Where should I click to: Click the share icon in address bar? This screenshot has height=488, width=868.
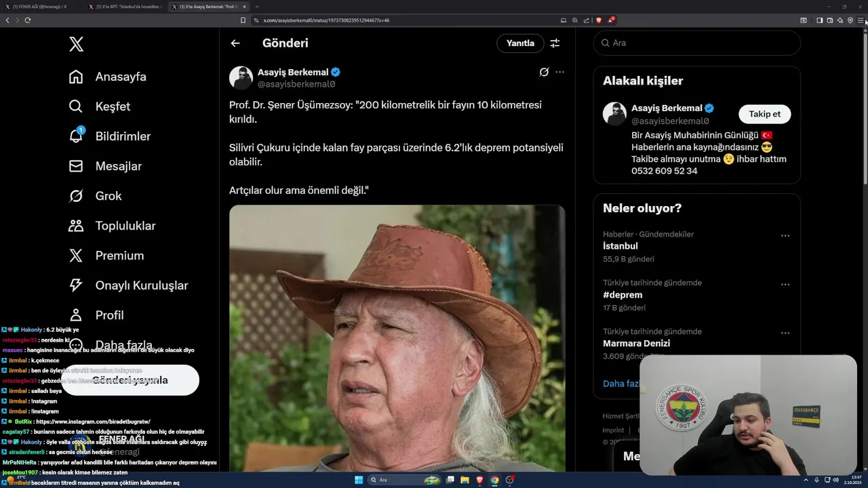(x=587, y=20)
